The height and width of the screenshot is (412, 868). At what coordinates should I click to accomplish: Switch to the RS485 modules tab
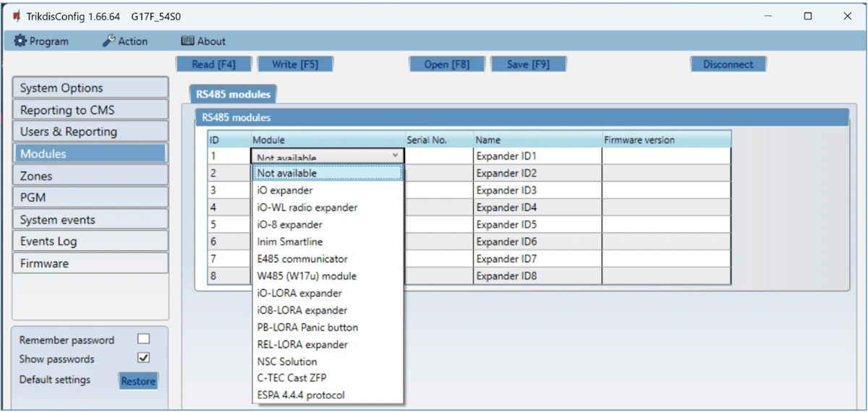(x=233, y=94)
